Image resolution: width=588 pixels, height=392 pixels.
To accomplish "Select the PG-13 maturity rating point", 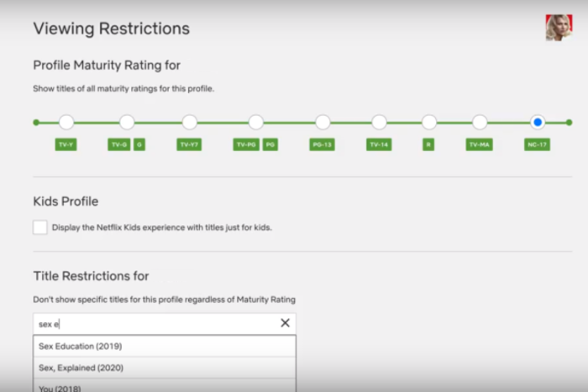I will click(x=323, y=123).
